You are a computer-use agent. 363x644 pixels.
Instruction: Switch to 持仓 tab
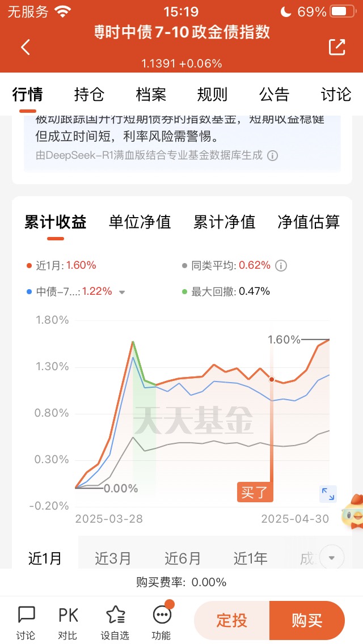pyautogui.click(x=89, y=95)
